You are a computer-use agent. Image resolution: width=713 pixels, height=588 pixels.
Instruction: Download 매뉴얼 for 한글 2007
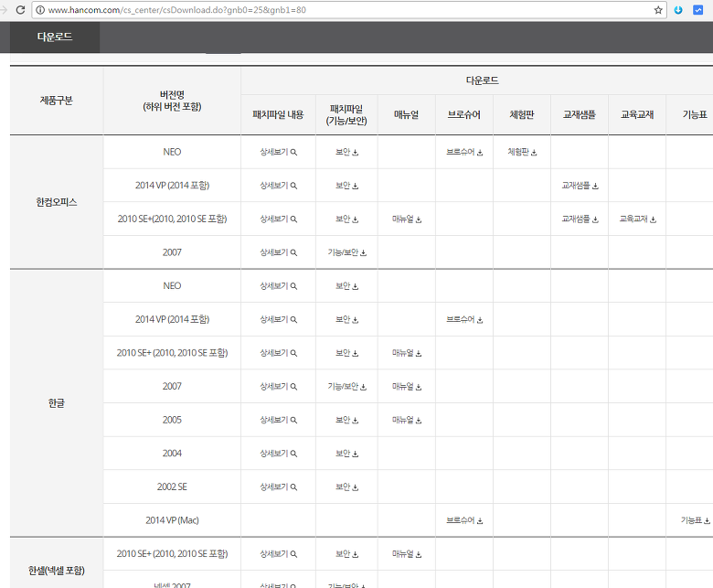[407, 387]
